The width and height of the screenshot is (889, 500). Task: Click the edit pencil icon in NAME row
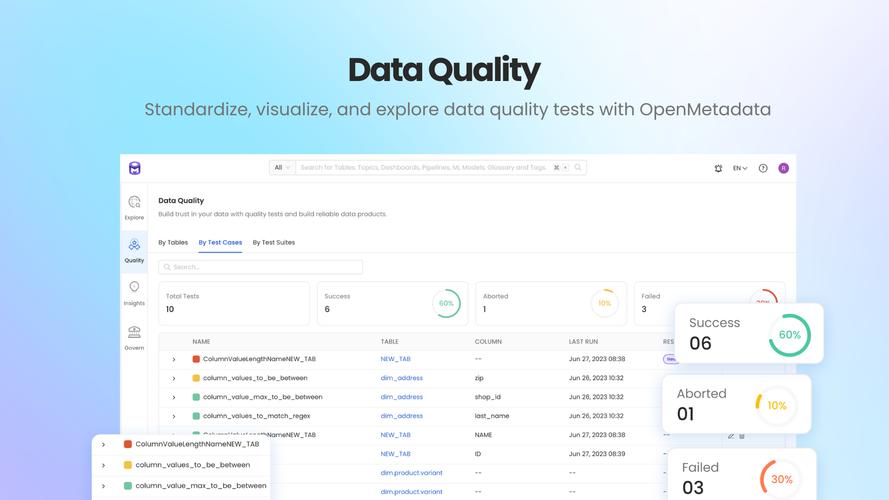point(731,435)
